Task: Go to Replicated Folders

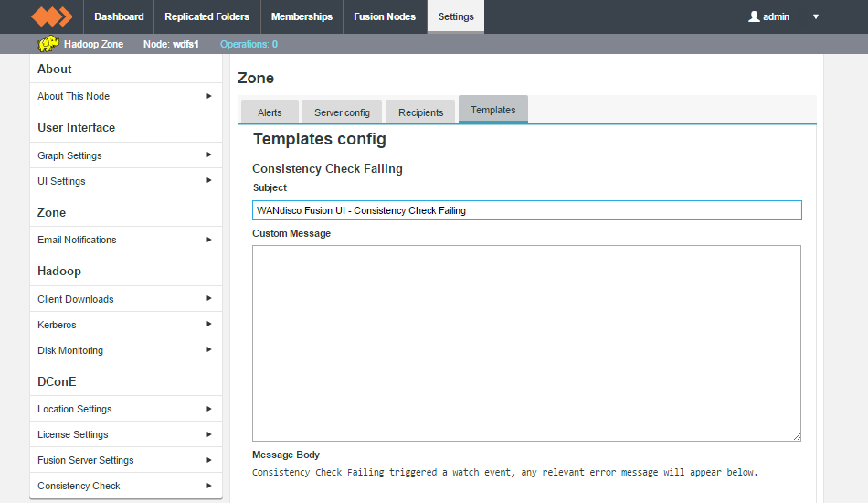Action: click(x=207, y=16)
